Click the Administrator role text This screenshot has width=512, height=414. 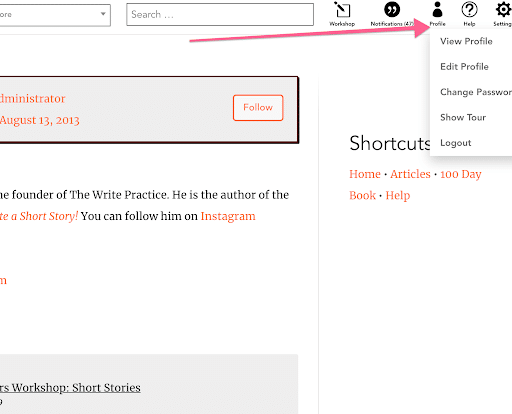pyautogui.click(x=33, y=99)
